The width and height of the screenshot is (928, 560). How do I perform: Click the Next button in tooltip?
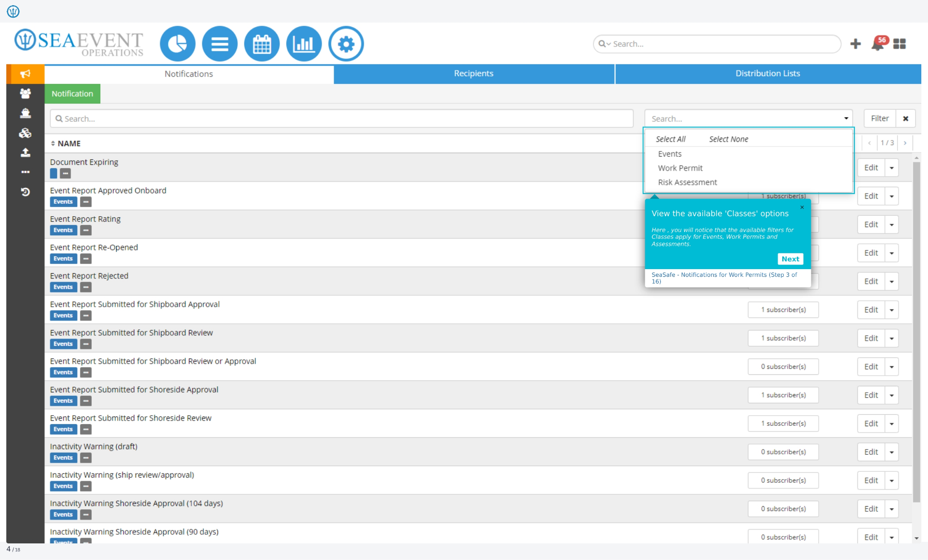790,259
